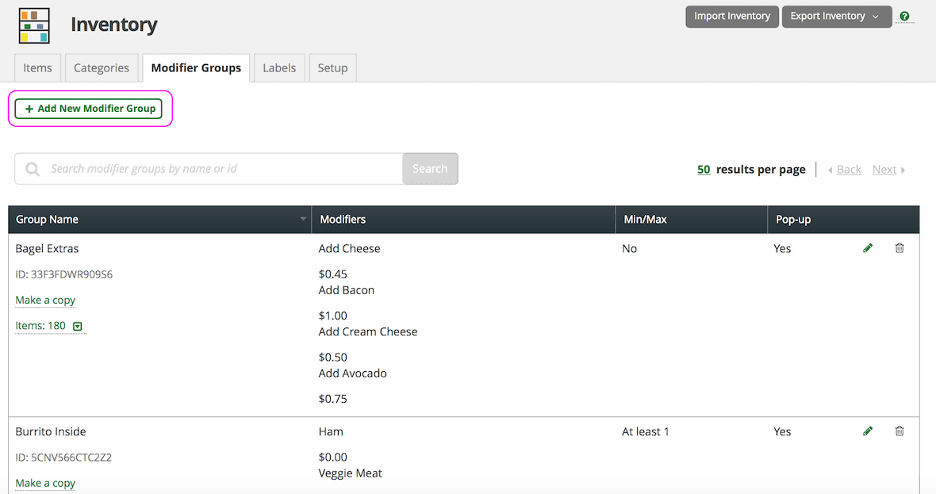Click Add New Modifier Group button
The height and width of the screenshot is (494, 936).
coord(90,108)
